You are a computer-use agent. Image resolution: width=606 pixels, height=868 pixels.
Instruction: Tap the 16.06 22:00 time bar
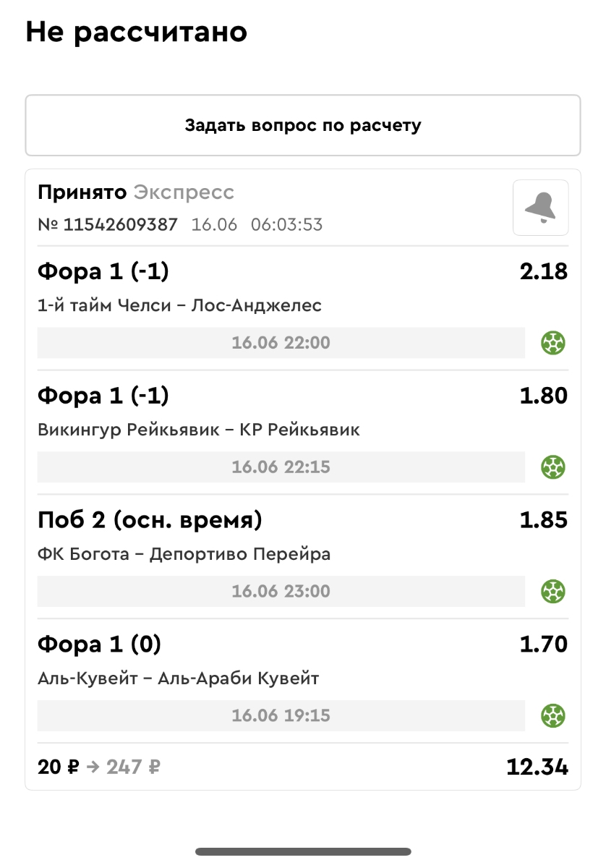[x=281, y=343]
